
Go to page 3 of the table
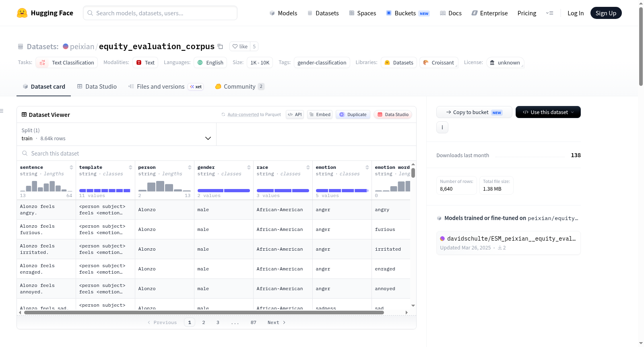218,322
